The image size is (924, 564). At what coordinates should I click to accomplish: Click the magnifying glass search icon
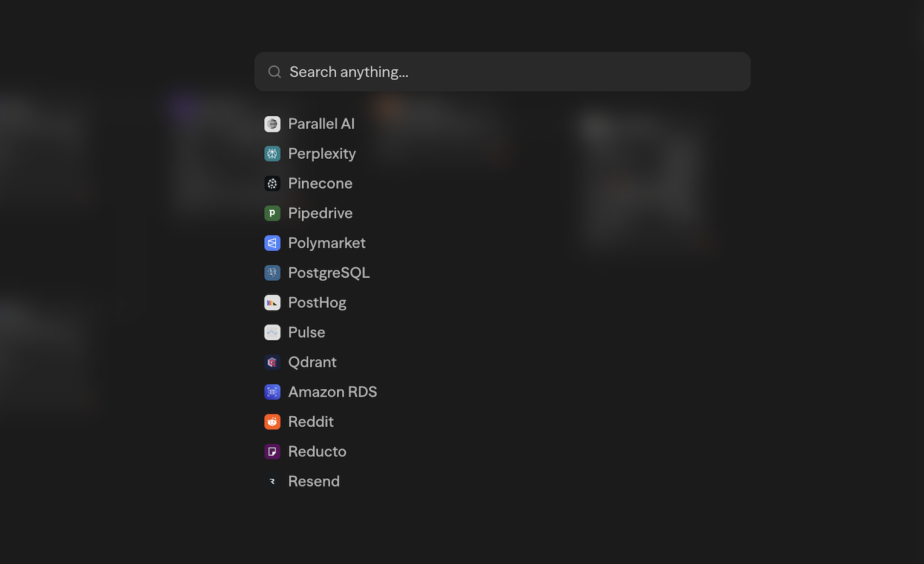pos(274,71)
